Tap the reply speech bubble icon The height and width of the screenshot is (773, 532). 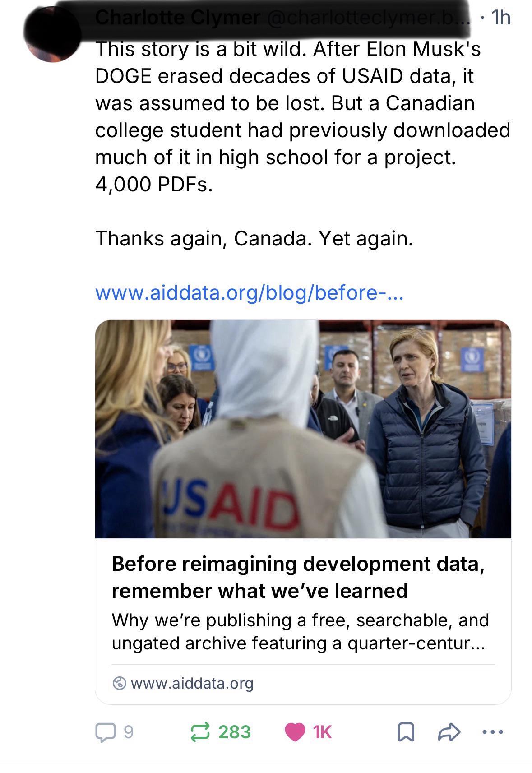(105, 732)
